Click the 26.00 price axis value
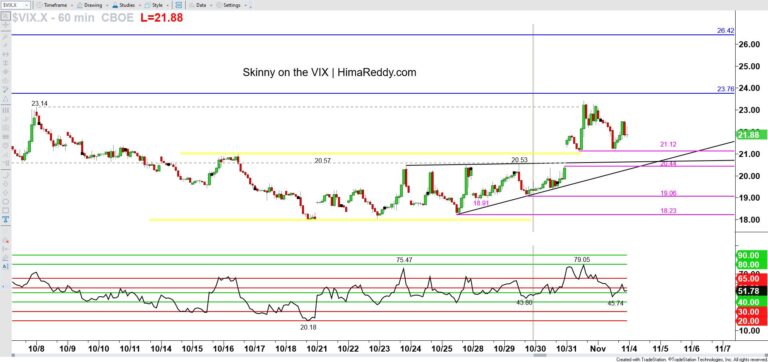The width and height of the screenshot is (768, 362). click(x=750, y=44)
